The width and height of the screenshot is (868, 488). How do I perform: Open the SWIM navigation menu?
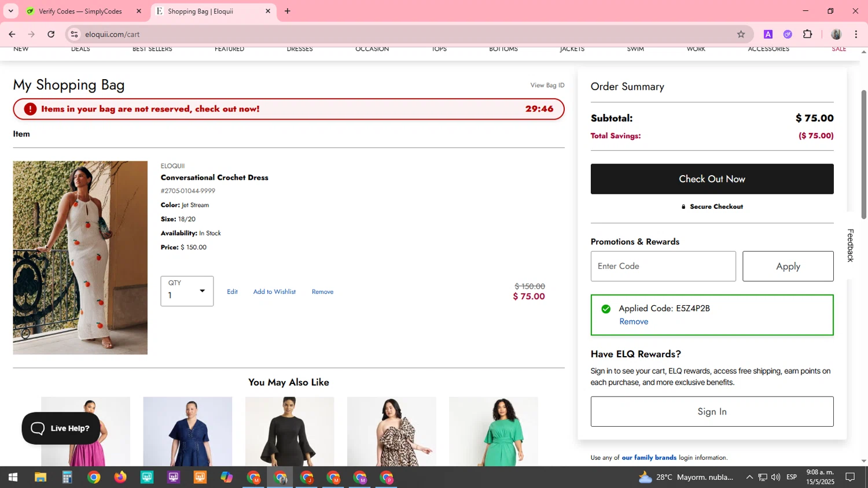tap(635, 49)
